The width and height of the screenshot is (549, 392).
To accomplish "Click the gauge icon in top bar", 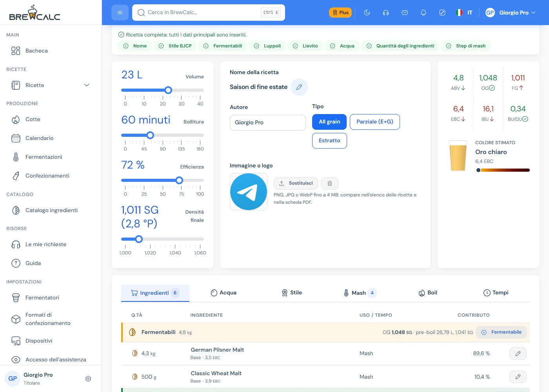I will coord(442,13).
